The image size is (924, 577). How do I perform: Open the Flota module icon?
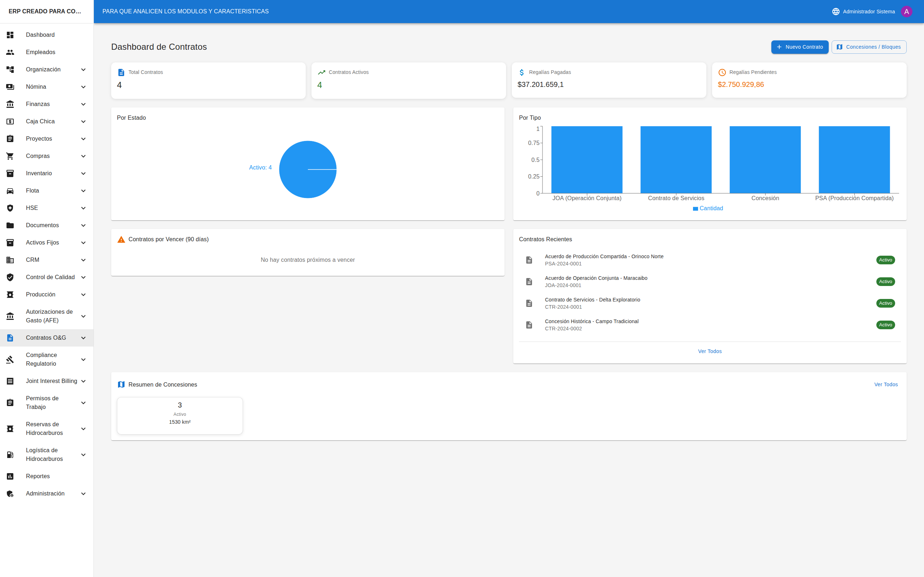point(10,190)
